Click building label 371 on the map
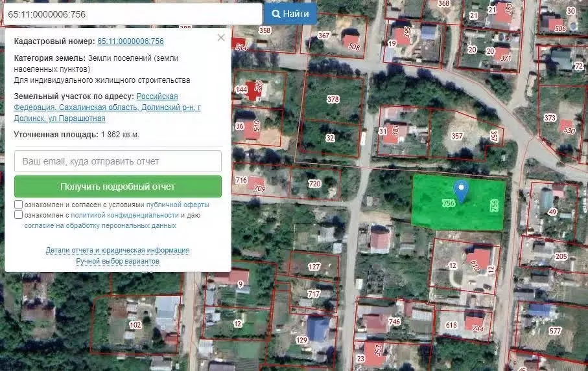588x371 pixels. (506, 58)
